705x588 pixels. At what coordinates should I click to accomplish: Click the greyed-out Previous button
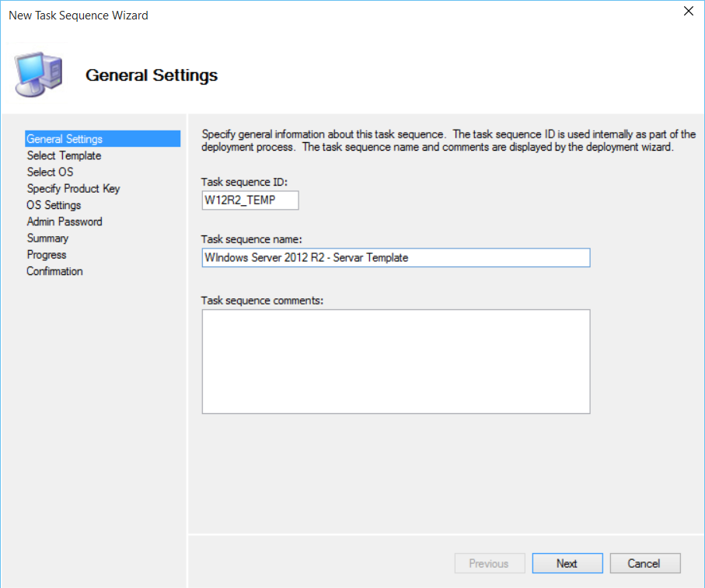tap(489, 564)
